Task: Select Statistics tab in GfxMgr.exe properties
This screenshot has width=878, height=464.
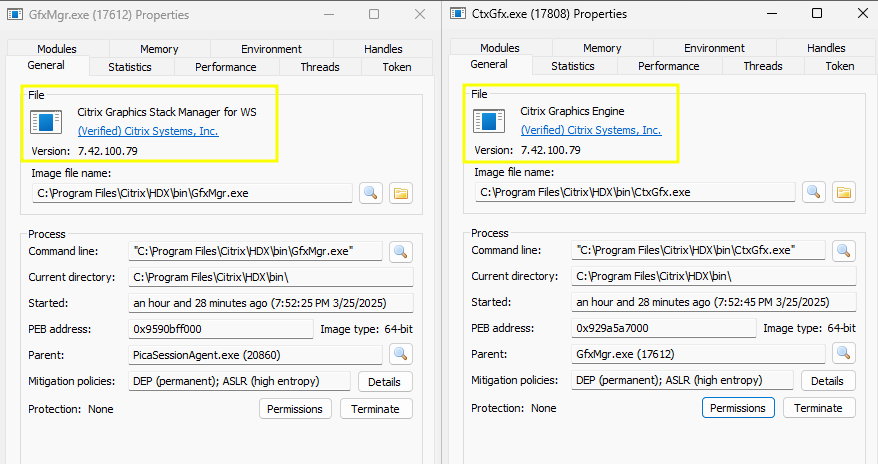Action: tap(131, 67)
